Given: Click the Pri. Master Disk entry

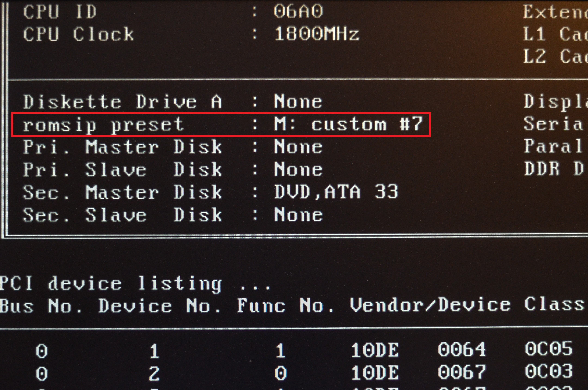Looking at the screenshot, I should coord(173,147).
